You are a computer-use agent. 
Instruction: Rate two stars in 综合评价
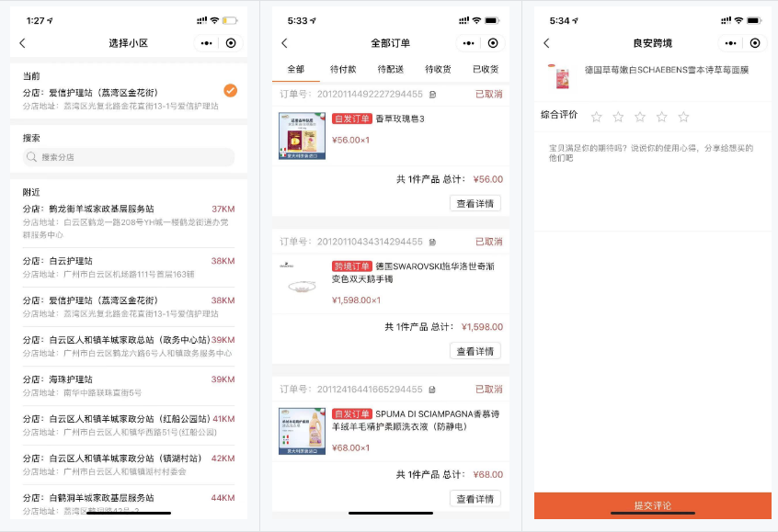pos(618,117)
